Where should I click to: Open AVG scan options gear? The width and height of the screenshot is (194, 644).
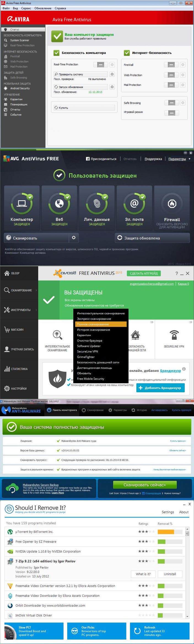point(74,238)
